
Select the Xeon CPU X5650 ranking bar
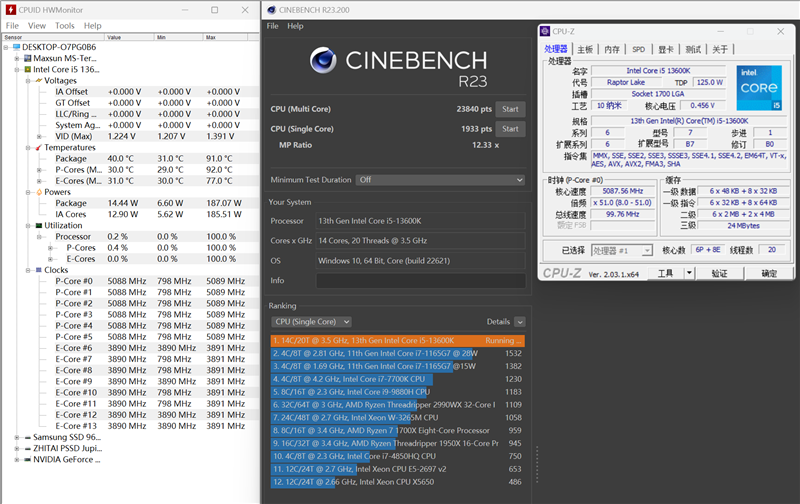(397, 482)
